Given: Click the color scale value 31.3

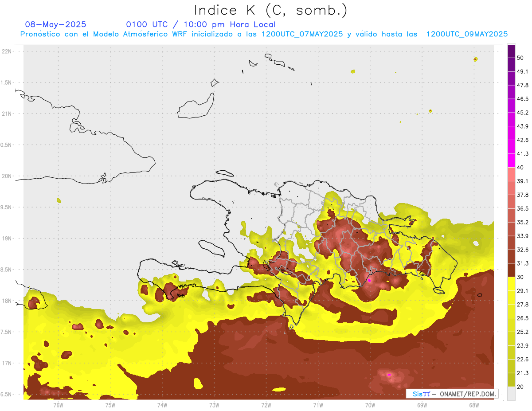Looking at the screenshot, I should [522, 263].
